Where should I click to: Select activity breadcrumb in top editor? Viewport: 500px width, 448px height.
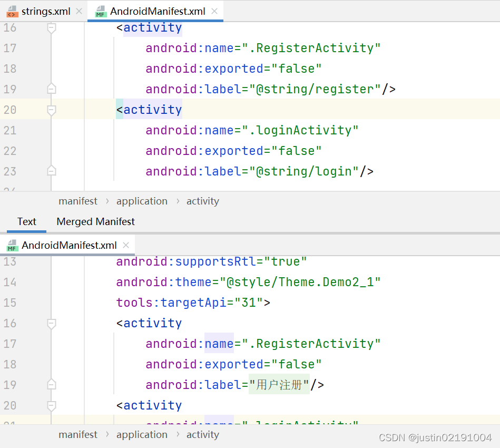(x=203, y=201)
